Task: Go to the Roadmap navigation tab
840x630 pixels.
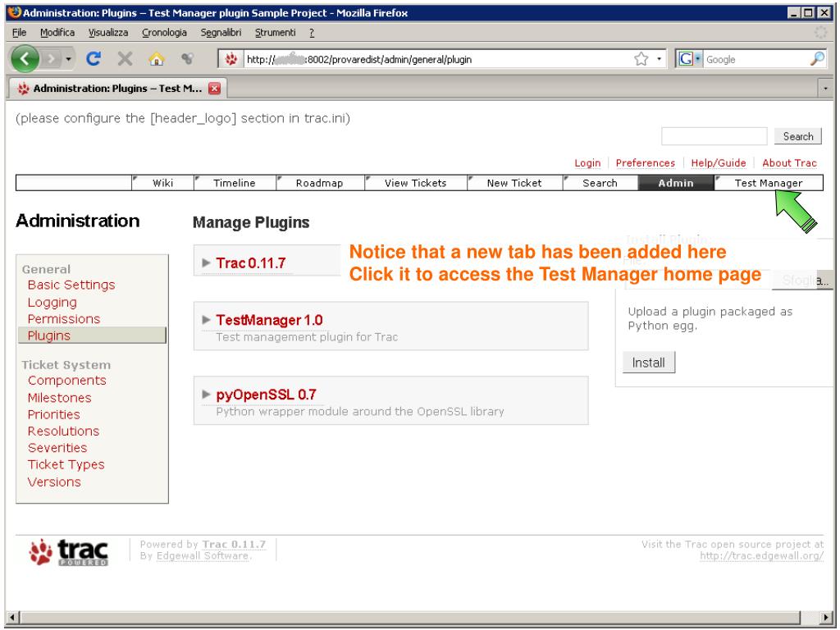Action: pos(319,183)
